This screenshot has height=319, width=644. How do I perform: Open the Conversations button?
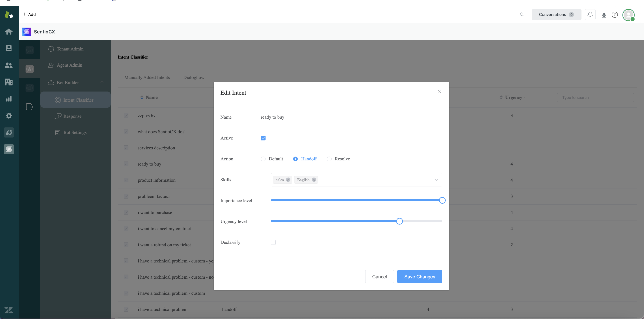[x=556, y=15]
